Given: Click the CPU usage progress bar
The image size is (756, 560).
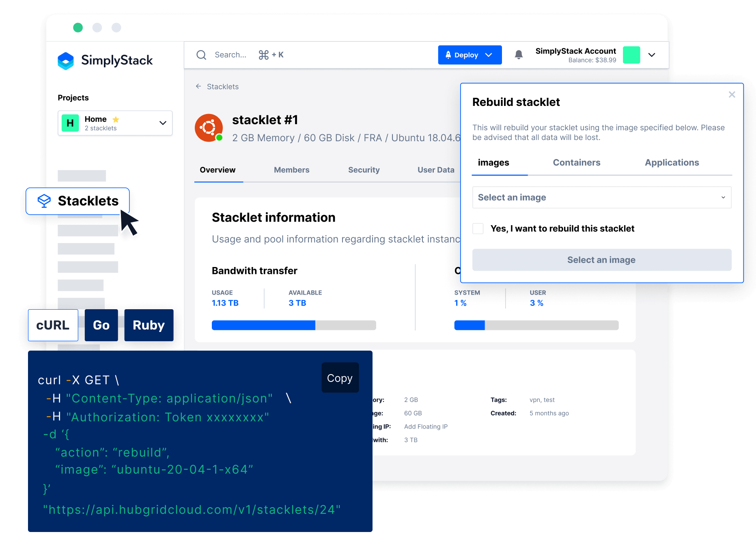Looking at the screenshot, I should pos(536,325).
